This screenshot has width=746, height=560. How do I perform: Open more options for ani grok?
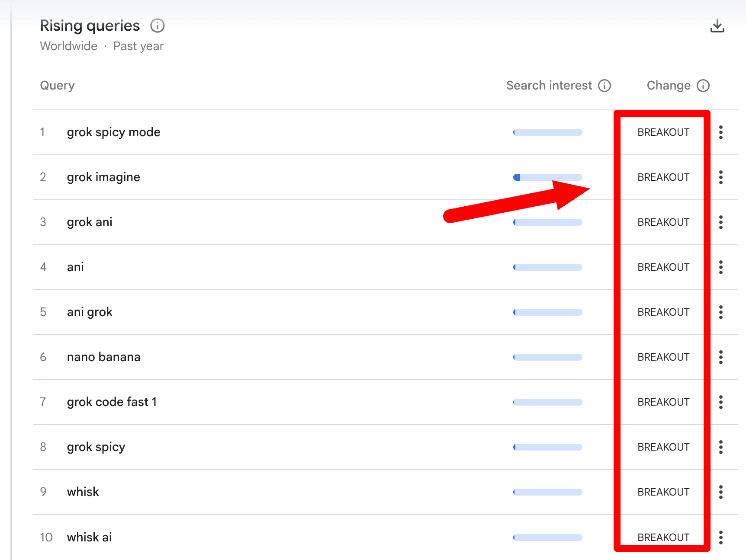(721, 312)
